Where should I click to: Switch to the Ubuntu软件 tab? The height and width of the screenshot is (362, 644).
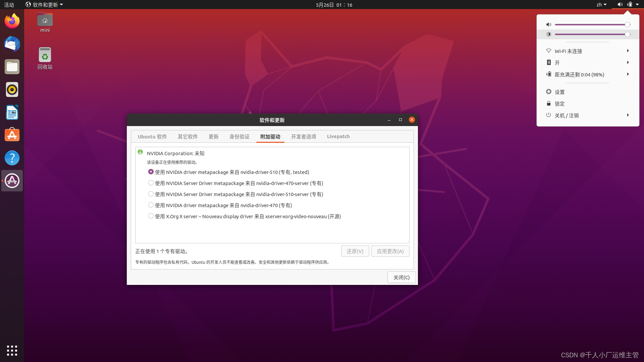(x=152, y=136)
